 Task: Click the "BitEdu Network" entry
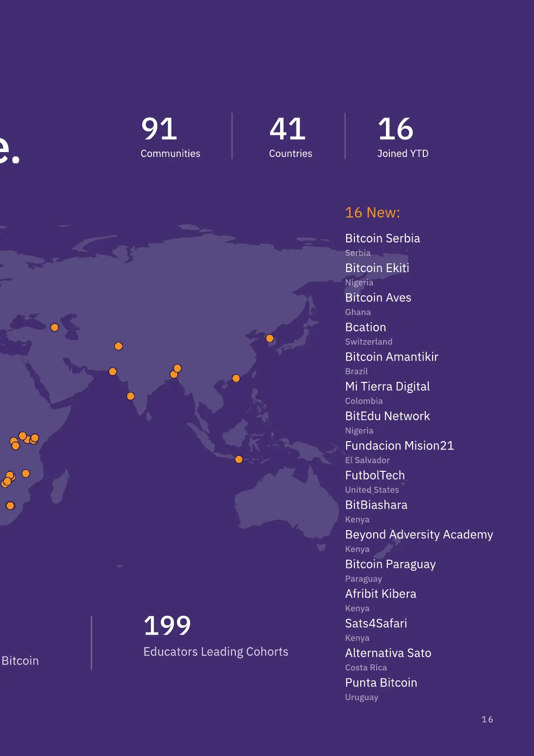387,416
